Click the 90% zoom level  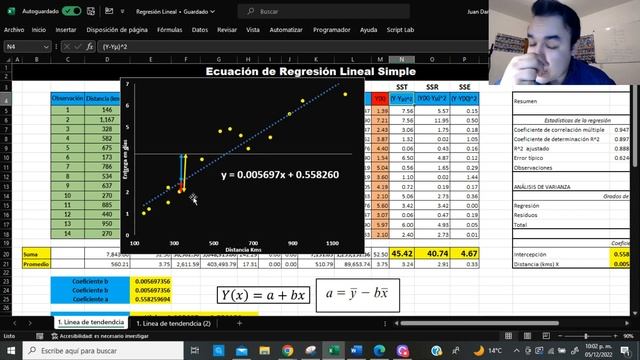(x=629, y=336)
